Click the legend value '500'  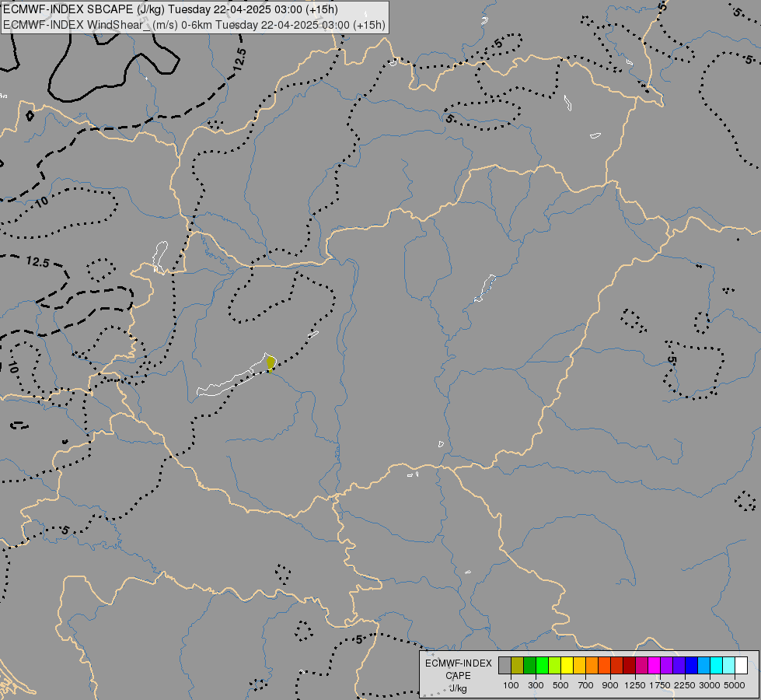[560, 685]
